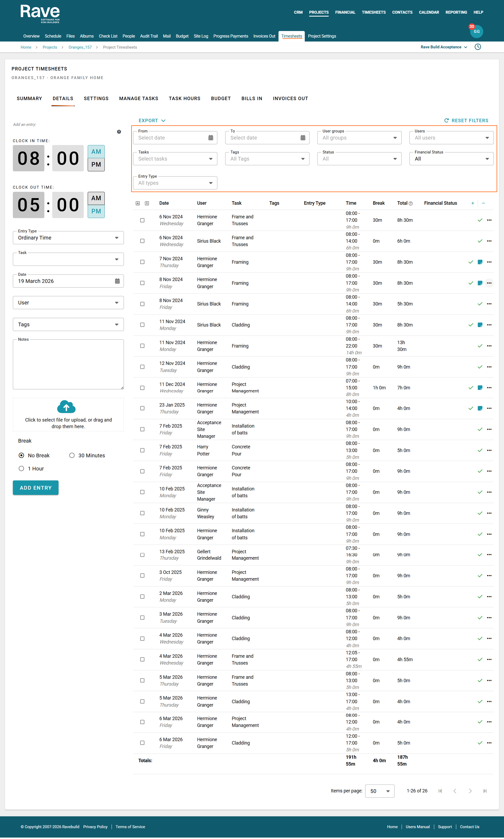Click inside the Notes text area
This screenshot has width=504, height=839.
[x=68, y=364]
